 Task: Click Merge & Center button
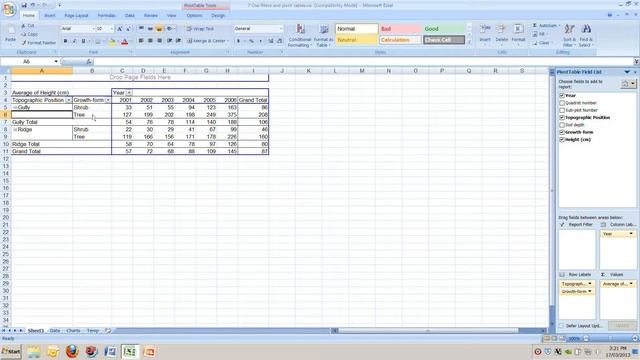tap(208, 41)
